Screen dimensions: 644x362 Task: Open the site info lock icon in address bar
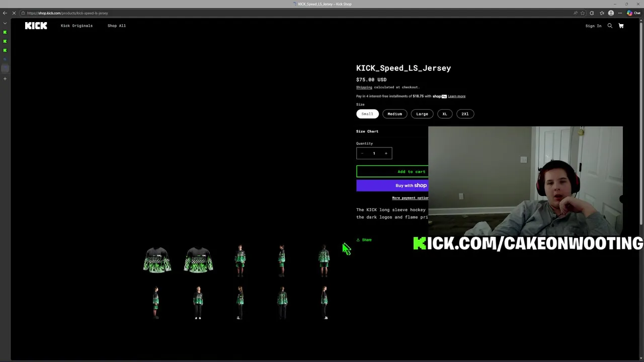[23, 13]
